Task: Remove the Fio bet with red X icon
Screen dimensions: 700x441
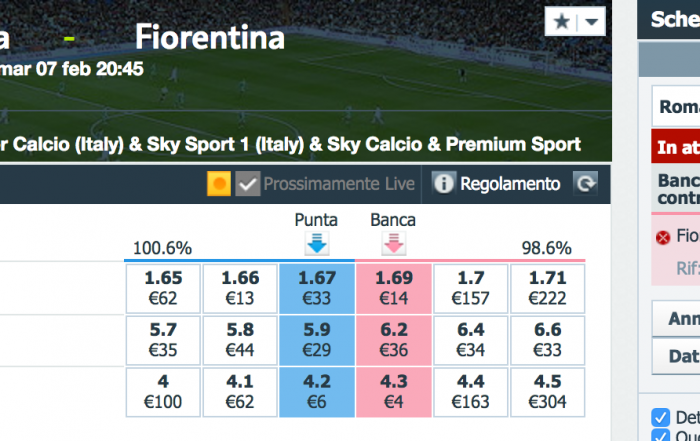Action: click(x=663, y=238)
